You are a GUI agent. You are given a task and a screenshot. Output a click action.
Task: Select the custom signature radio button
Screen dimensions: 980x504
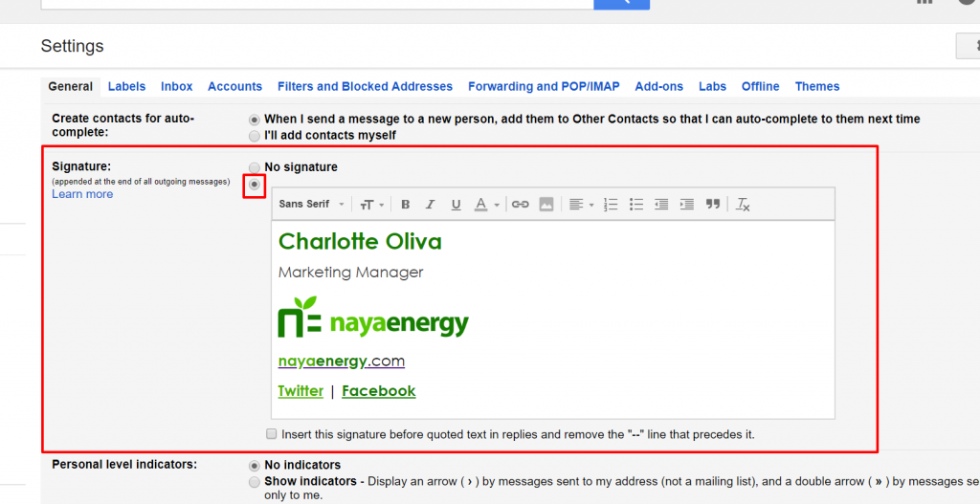(x=255, y=185)
